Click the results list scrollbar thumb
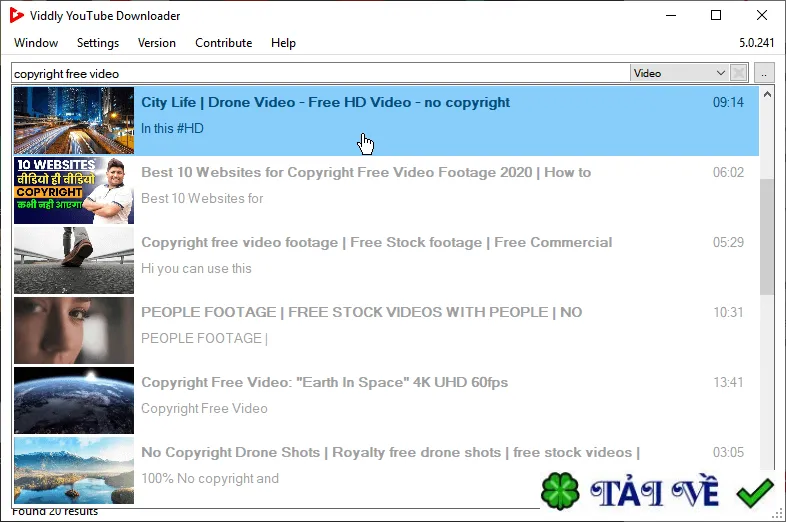 [767, 237]
